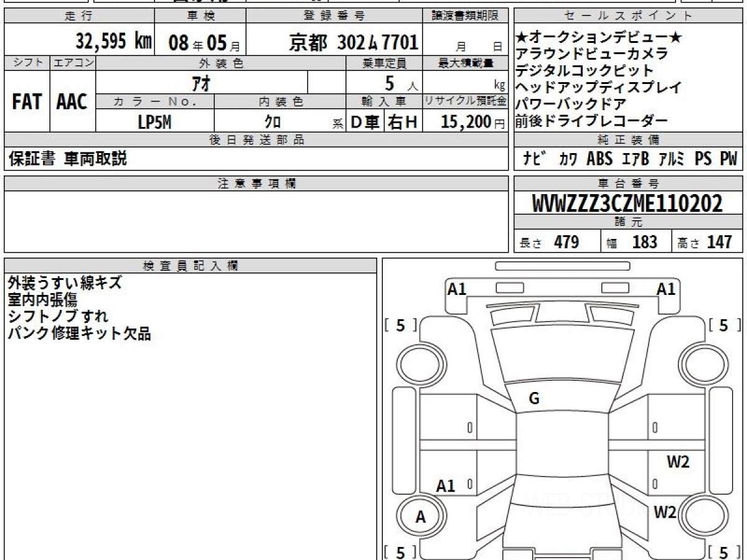Image resolution: width=747 pixels, height=560 pixels.
Task: Click the chassis number WVWZZZ3CZME110202
Action: (627, 203)
